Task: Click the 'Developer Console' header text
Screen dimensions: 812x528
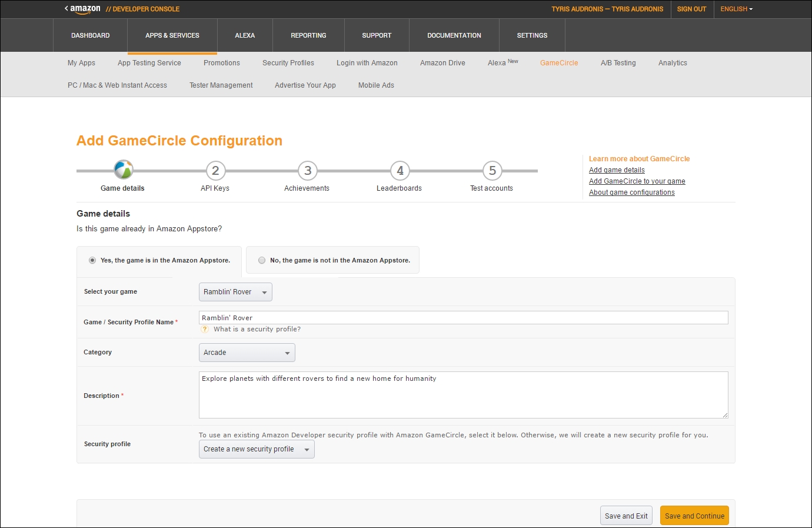Action: pos(143,9)
